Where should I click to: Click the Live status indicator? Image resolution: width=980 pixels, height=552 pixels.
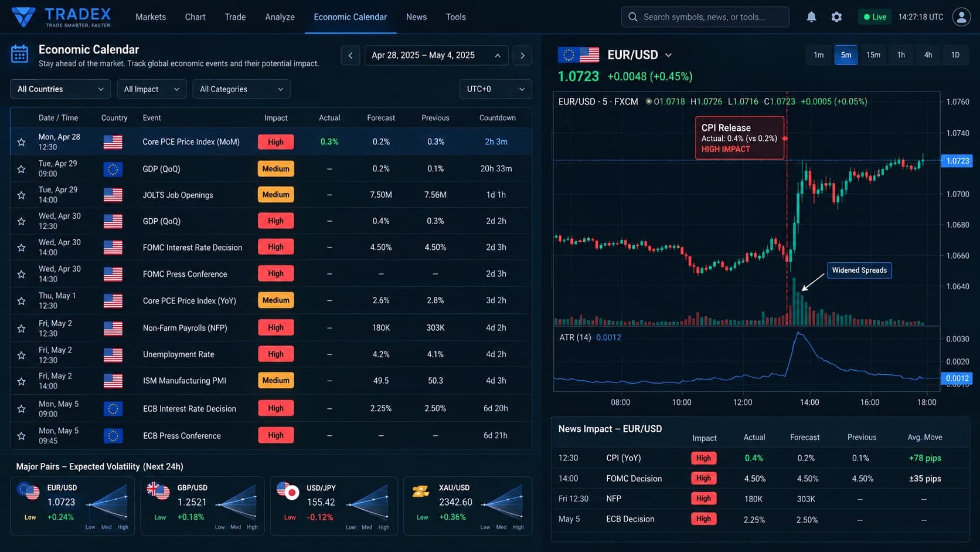(x=874, y=17)
